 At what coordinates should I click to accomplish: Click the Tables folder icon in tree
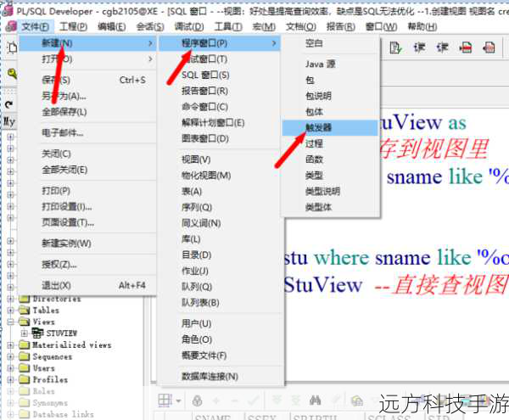(x=25, y=311)
